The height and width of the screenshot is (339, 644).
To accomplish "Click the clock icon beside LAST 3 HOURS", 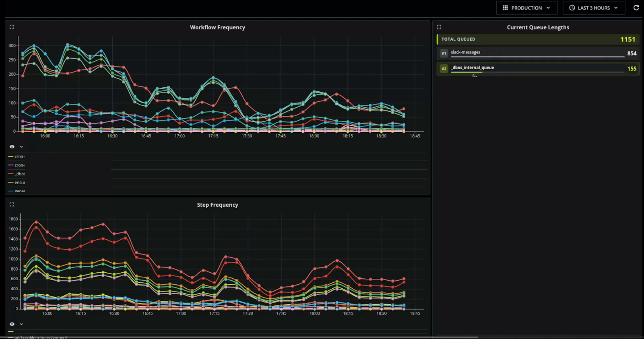I will [x=572, y=8].
